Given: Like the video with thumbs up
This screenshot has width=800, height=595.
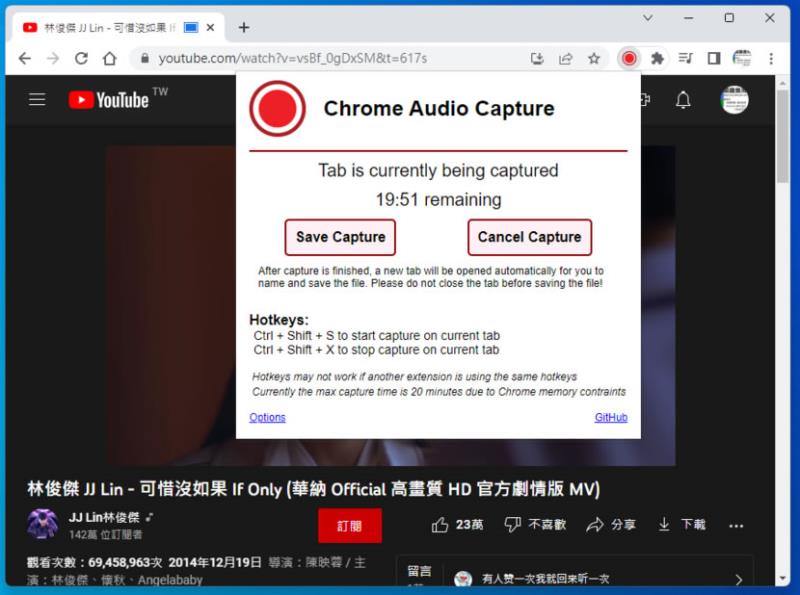Looking at the screenshot, I should pyautogui.click(x=457, y=525).
